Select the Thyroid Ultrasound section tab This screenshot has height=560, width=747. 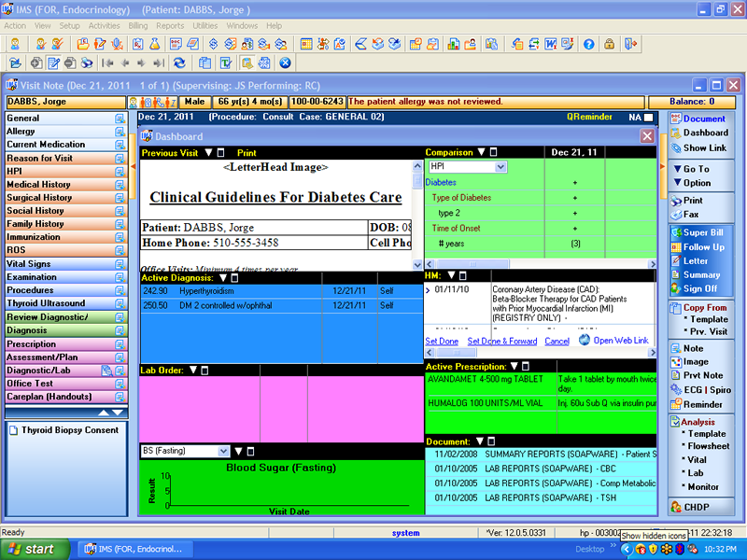coord(66,303)
